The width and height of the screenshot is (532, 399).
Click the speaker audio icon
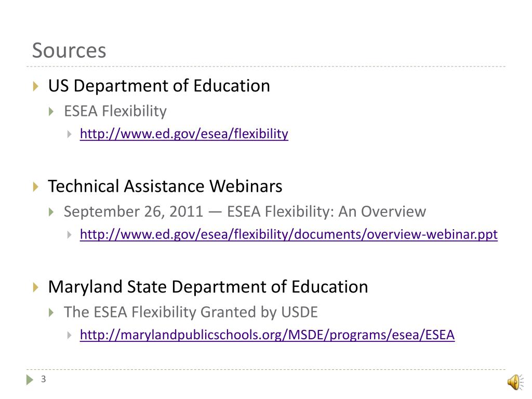tap(515, 382)
